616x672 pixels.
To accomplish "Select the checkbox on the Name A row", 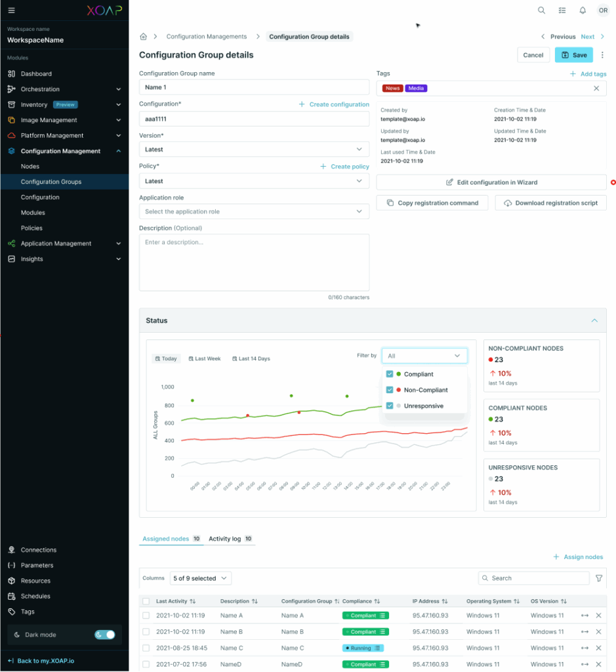I will pyautogui.click(x=147, y=616).
